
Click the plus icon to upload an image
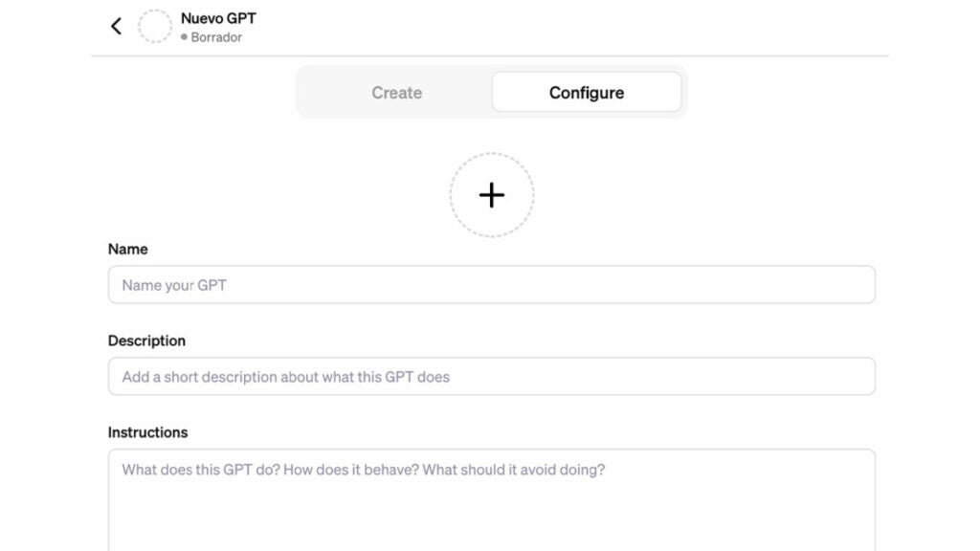point(492,195)
